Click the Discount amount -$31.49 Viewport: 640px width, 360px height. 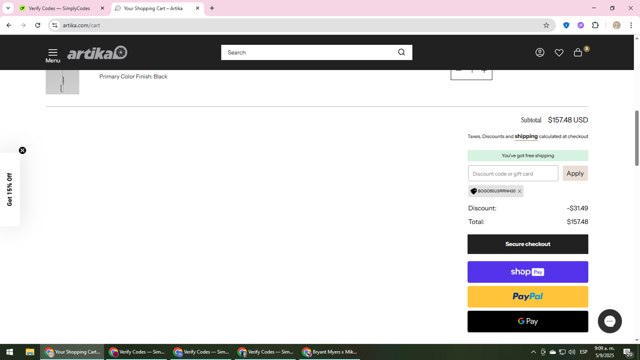tap(577, 208)
